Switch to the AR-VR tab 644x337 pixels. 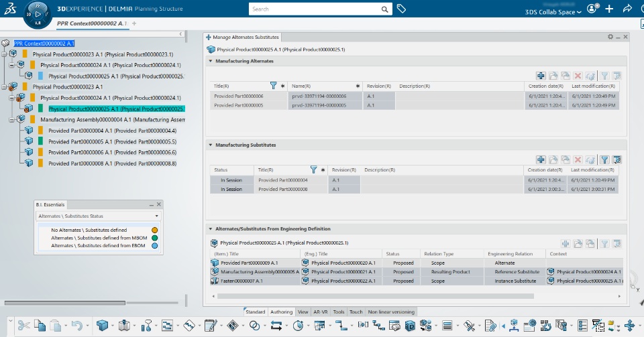click(321, 312)
